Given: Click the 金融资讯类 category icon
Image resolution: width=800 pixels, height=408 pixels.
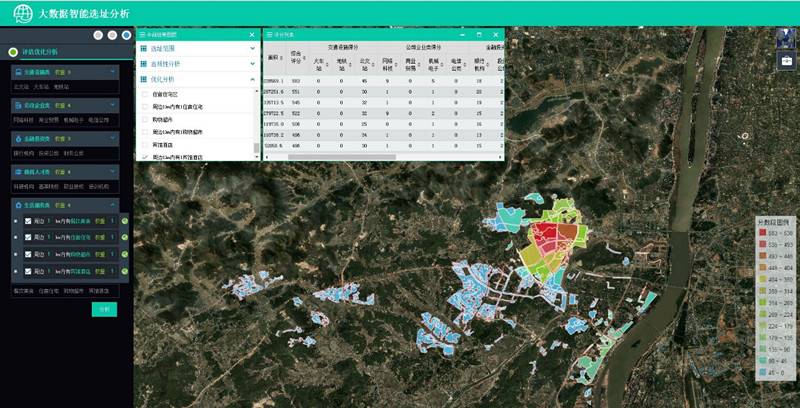Looking at the screenshot, I should (18, 139).
